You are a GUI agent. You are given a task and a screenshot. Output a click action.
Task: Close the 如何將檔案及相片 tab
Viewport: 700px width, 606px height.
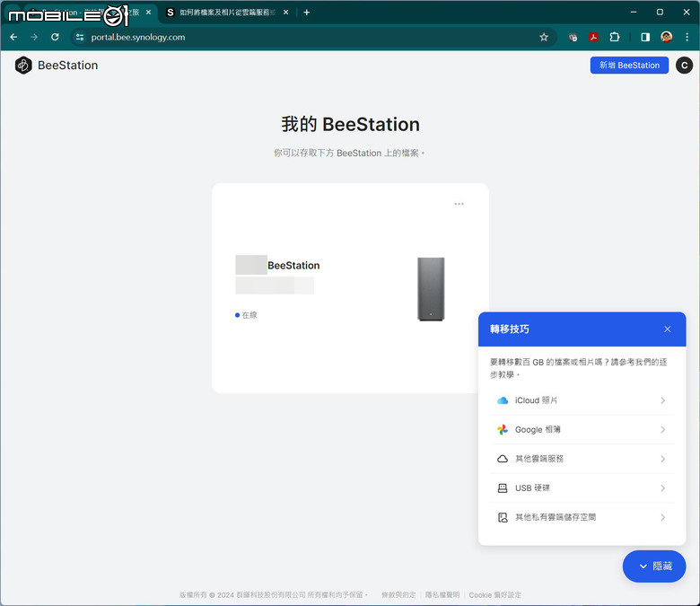pyautogui.click(x=285, y=13)
